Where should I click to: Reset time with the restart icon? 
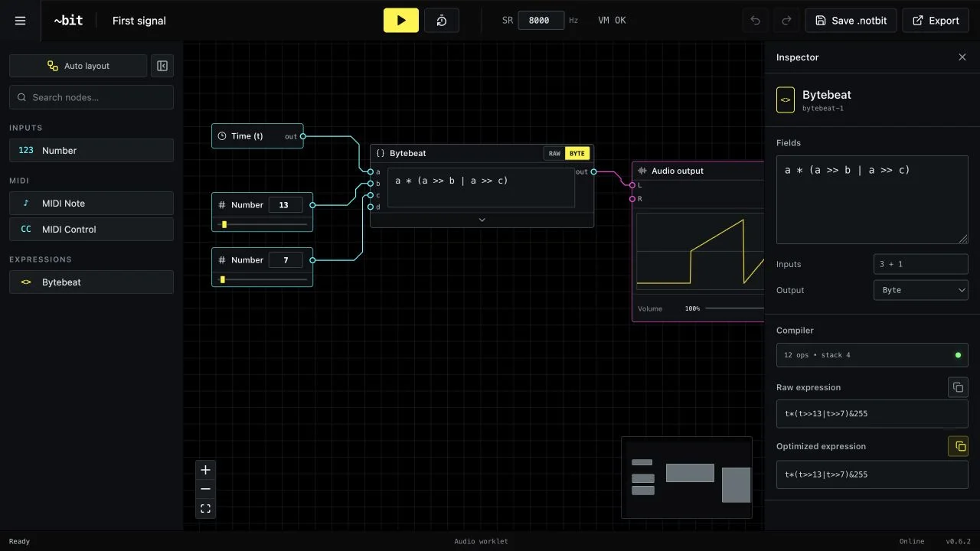pyautogui.click(x=442, y=21)
